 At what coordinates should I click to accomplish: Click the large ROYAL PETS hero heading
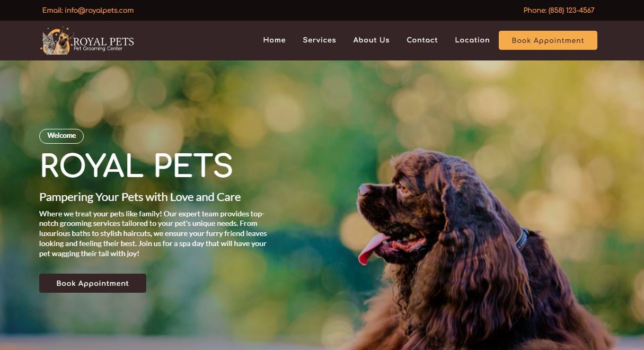point(136,165)
